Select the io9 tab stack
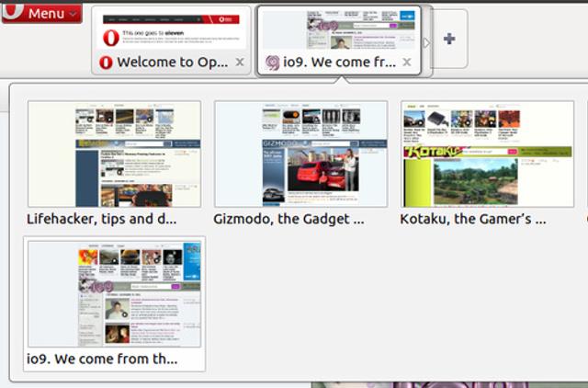Screen dimensions: 588x388 click(x=339, y=40)
